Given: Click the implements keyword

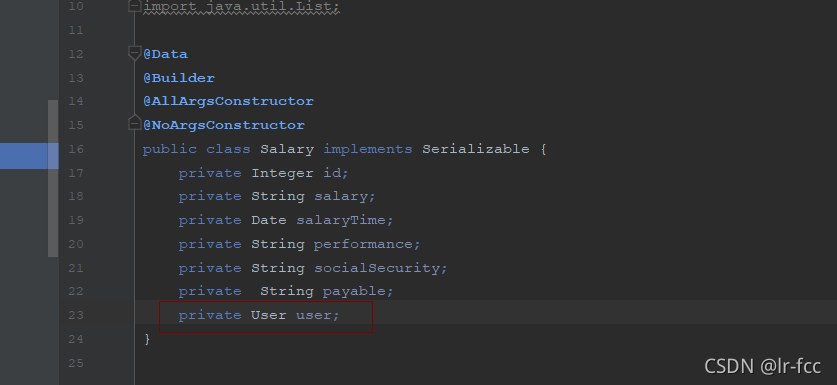Looking at the screenshot, I should pyautogui.click(x=368, y=149).
